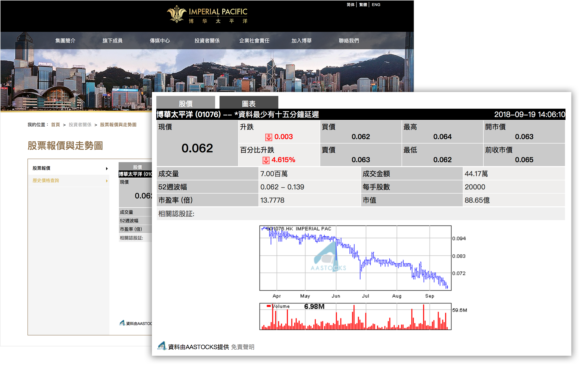Click the stock price chart

(x=355, y=258)
